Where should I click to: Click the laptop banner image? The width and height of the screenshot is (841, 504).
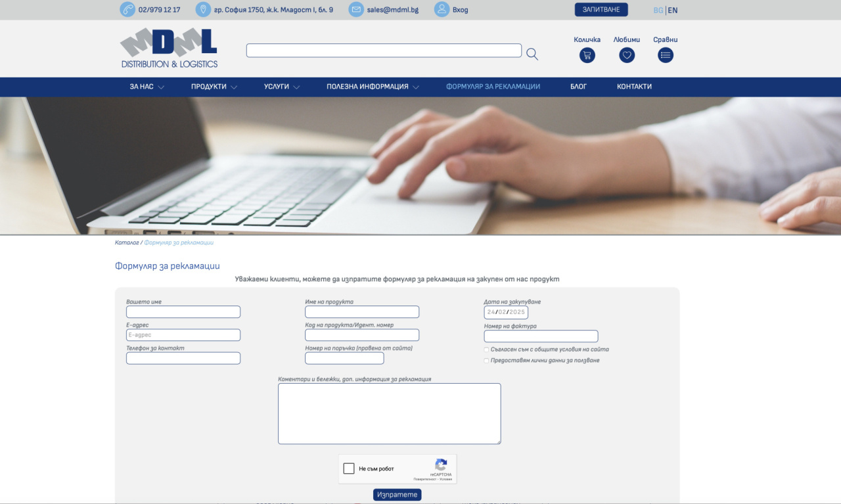point(420,166)
